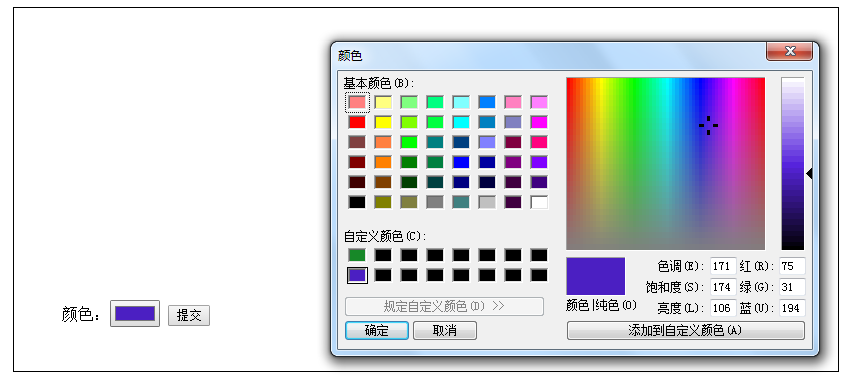Click the 基本颜色(B): label

coord(379,84)
